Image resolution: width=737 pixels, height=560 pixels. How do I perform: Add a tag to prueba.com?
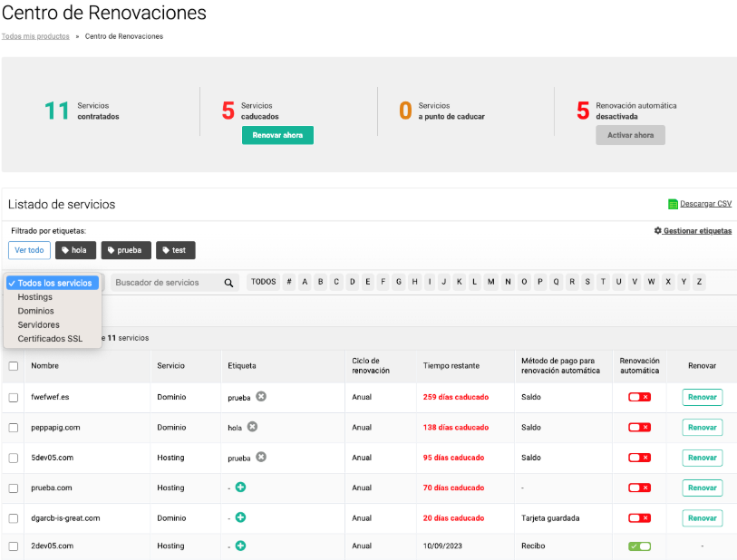[240, 488]
